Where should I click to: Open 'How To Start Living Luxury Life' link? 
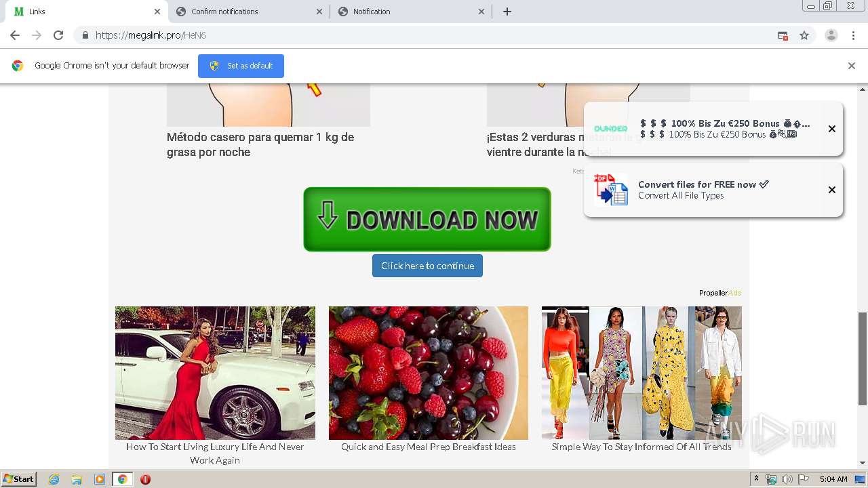tap(215, 453)
